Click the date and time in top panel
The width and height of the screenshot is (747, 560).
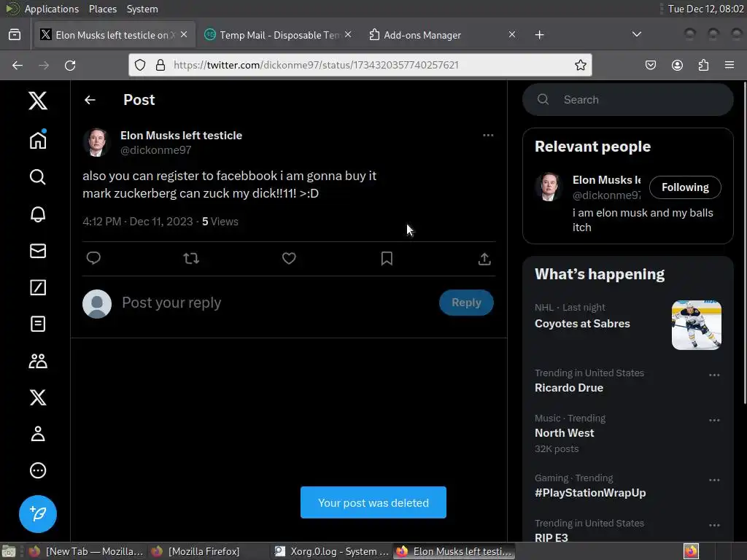[x=705, y=9]
